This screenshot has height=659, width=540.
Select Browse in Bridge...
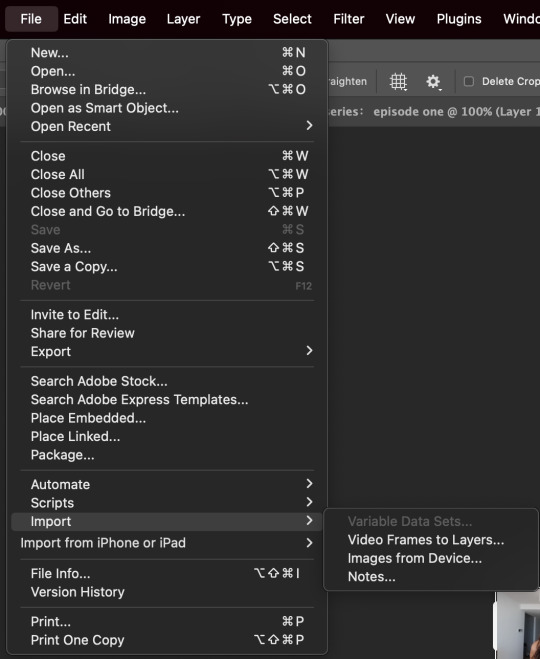coord(167,90)
